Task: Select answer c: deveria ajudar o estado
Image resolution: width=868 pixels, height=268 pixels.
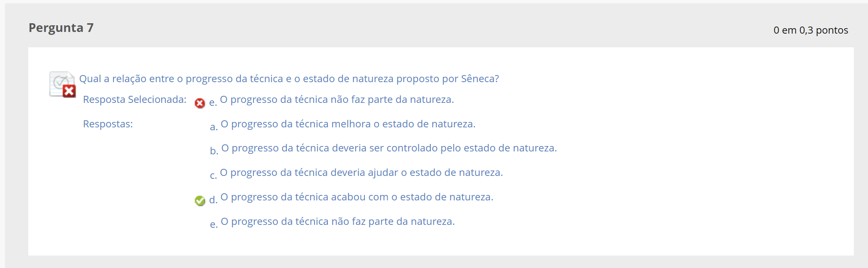Action: 361,173
